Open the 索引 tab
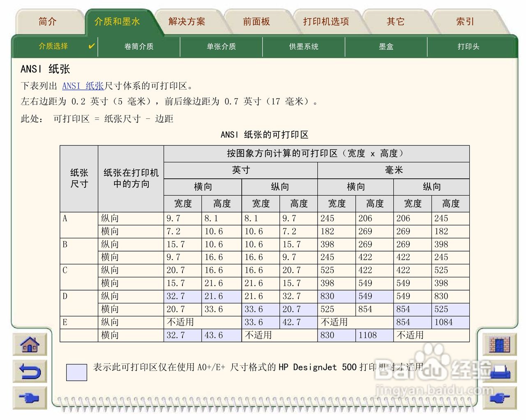This screenshot has height=420, width=526. pyautogui.click(x=465, y=22)
